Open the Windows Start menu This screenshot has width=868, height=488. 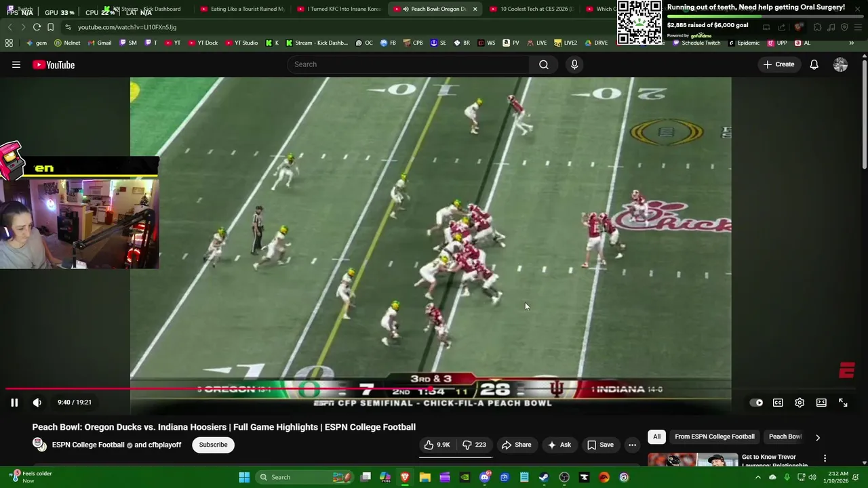[244, 477]
